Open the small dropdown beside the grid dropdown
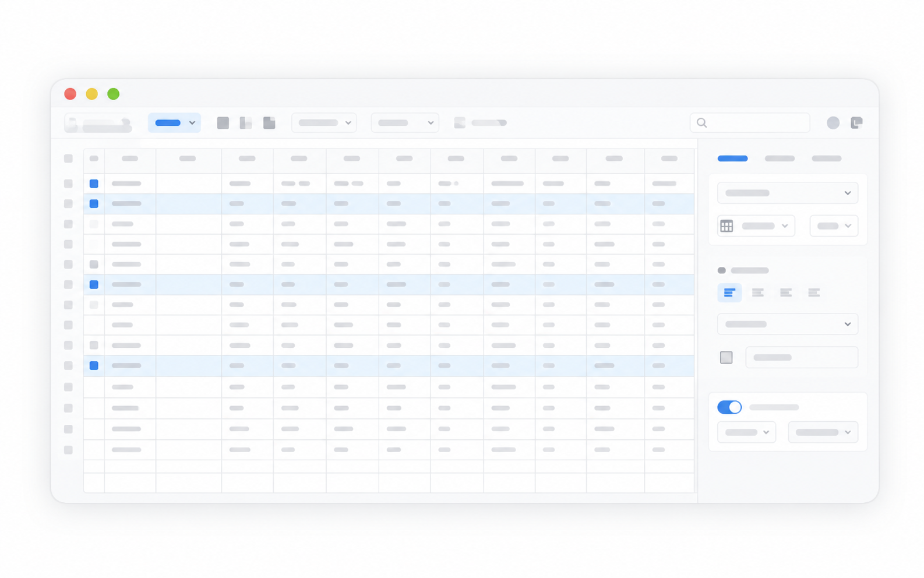The height and width of the screenshot is (578, 924). 834,226
